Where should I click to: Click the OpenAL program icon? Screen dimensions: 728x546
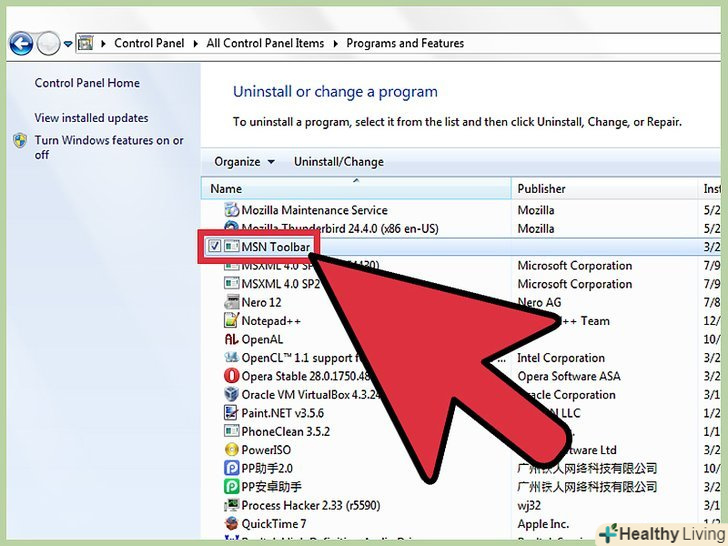(x=231, y=339)
